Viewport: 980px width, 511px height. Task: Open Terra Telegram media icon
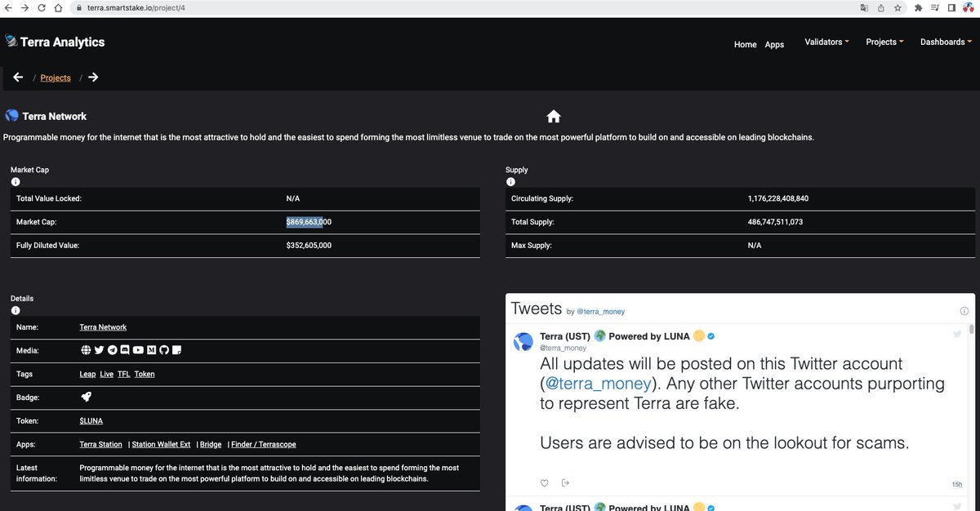(112, 350)
